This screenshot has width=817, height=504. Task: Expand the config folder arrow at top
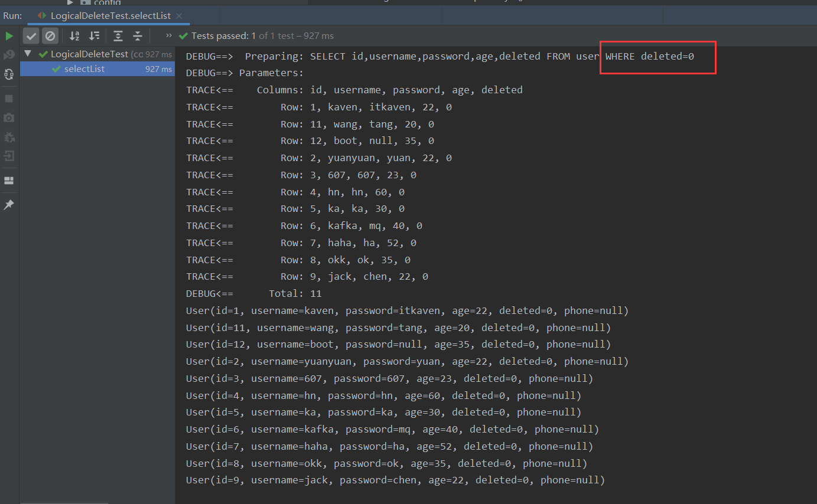[x=70, y=2]
